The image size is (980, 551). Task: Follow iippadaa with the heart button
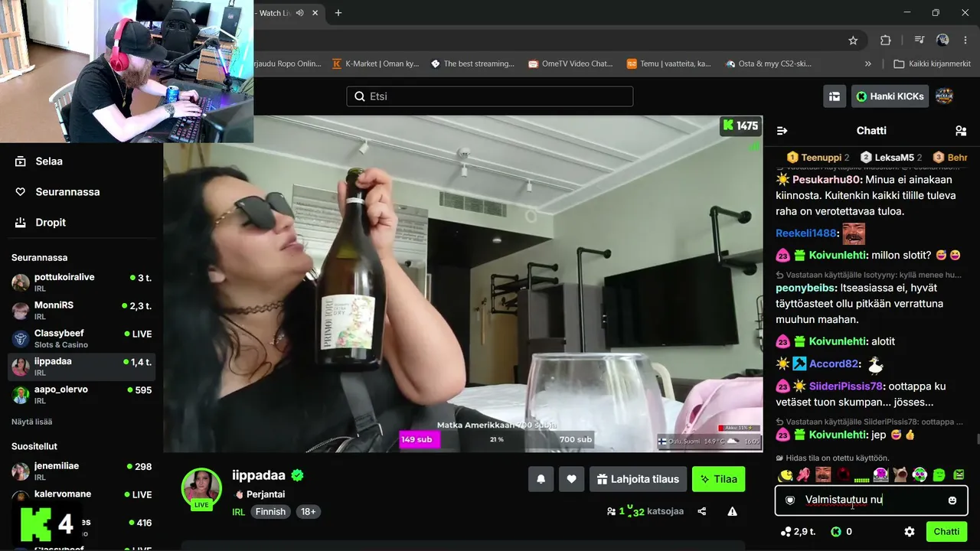coord(571,479)
